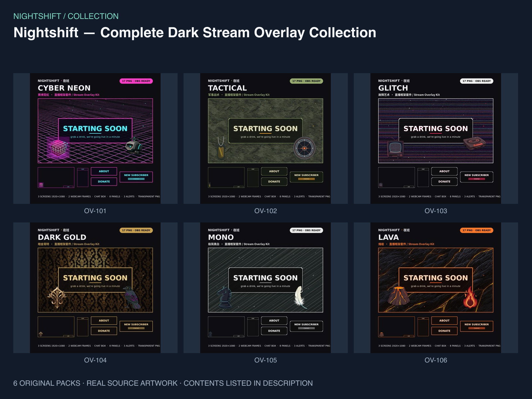
Task: Open the Mono overlay pack thumbnail
Action: (266, 288)
